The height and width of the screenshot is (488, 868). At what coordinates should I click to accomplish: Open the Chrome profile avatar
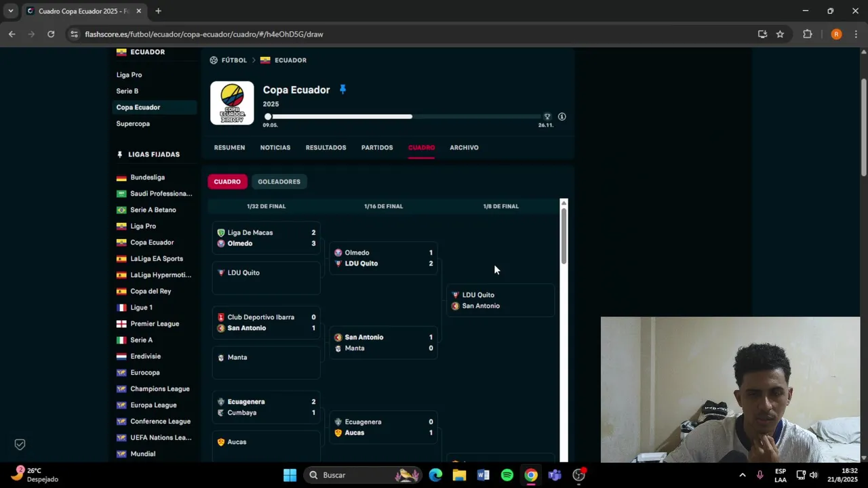[836, 34]
